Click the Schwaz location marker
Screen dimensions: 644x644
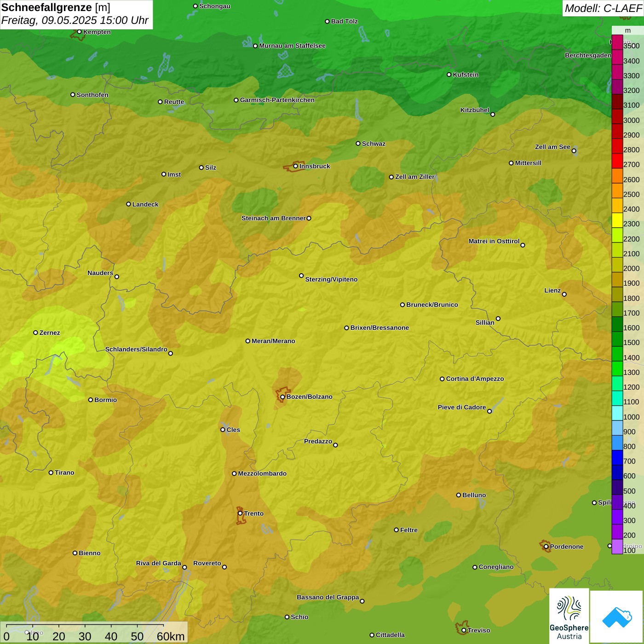coord(358,144)
